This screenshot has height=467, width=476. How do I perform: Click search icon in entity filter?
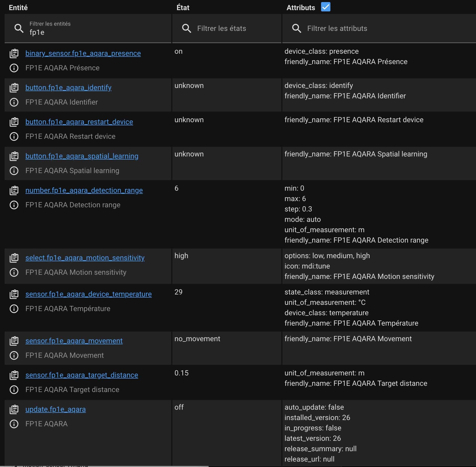pos(19,28)
